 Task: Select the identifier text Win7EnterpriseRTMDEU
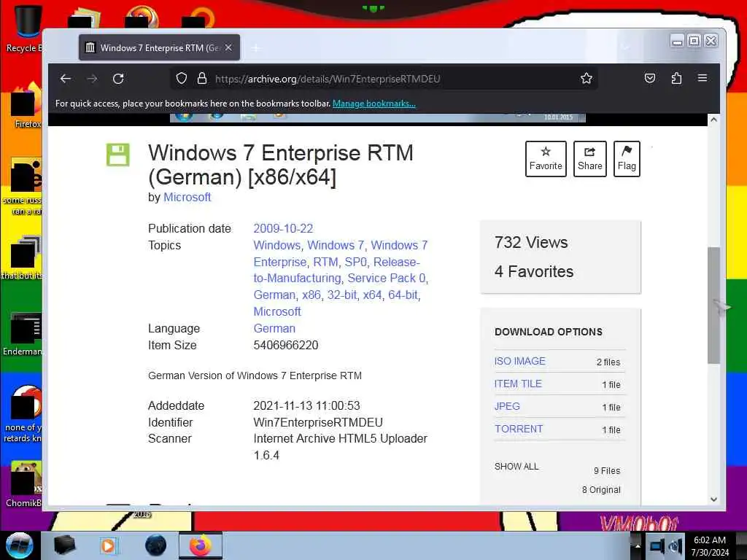pyautogui.click(x=318, y=422)
